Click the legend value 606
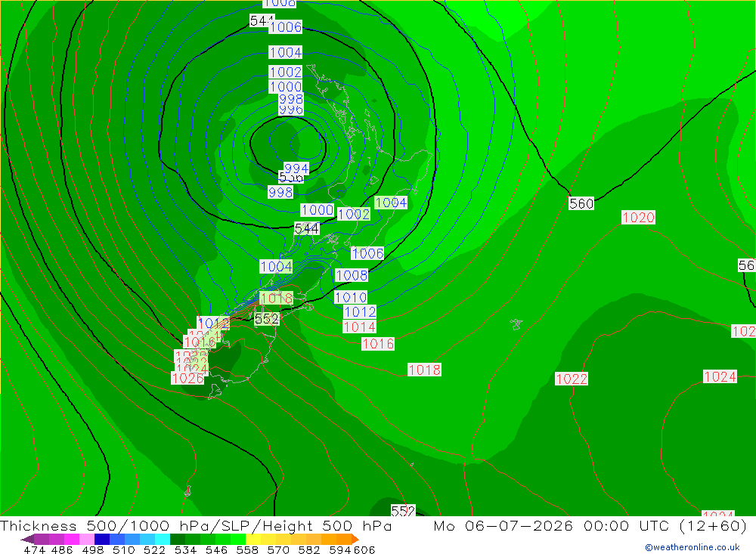Screen dimensions: 756x554 click(364, 549)
